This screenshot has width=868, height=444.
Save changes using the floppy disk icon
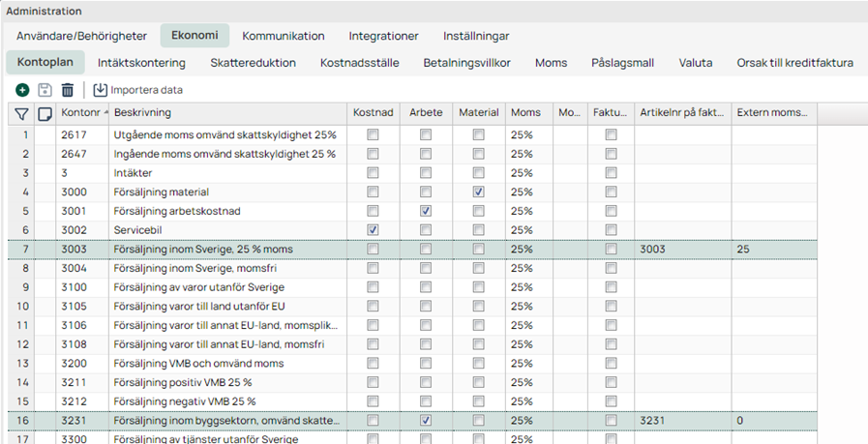coord(45,90)
